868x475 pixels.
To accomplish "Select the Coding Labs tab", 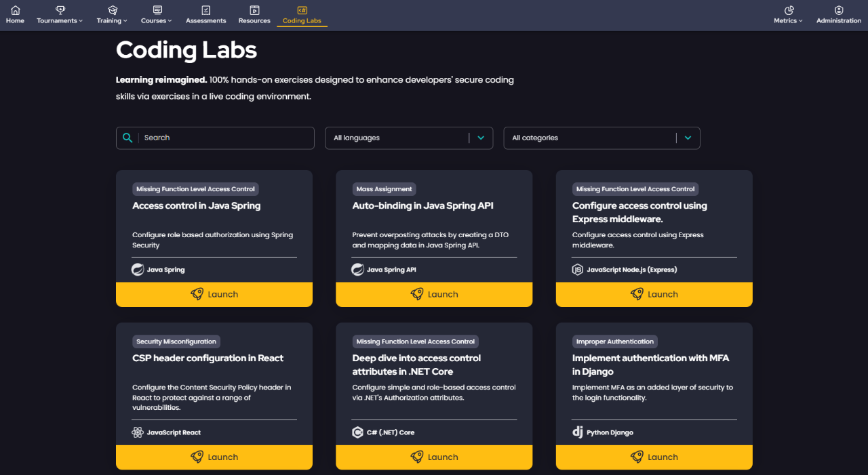I will click(x=302, y=15).
